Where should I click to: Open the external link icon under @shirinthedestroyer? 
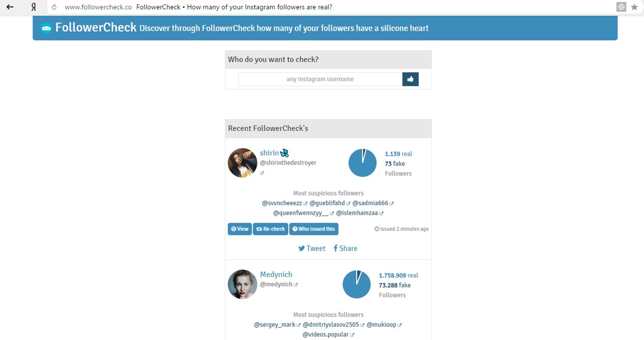click(262, 173)
